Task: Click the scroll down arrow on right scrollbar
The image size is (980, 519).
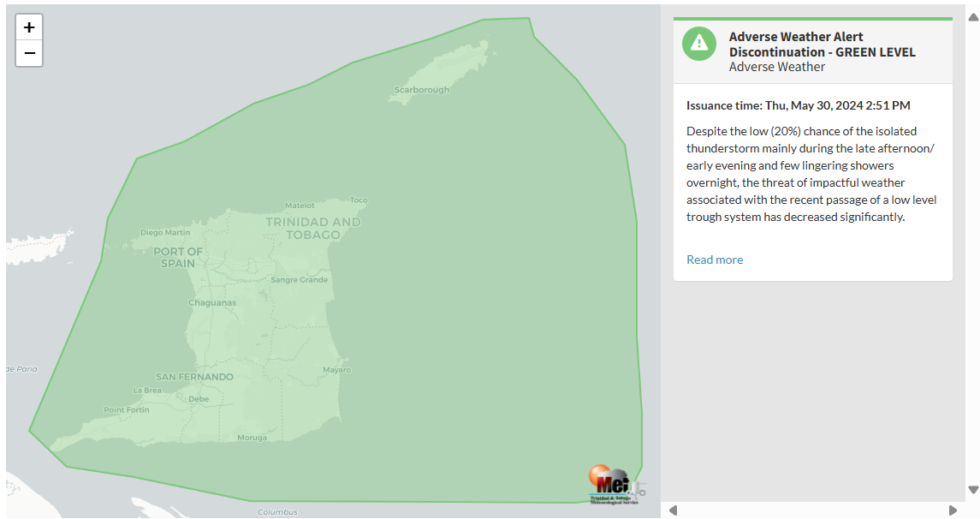Action: [x=972, y=490]
